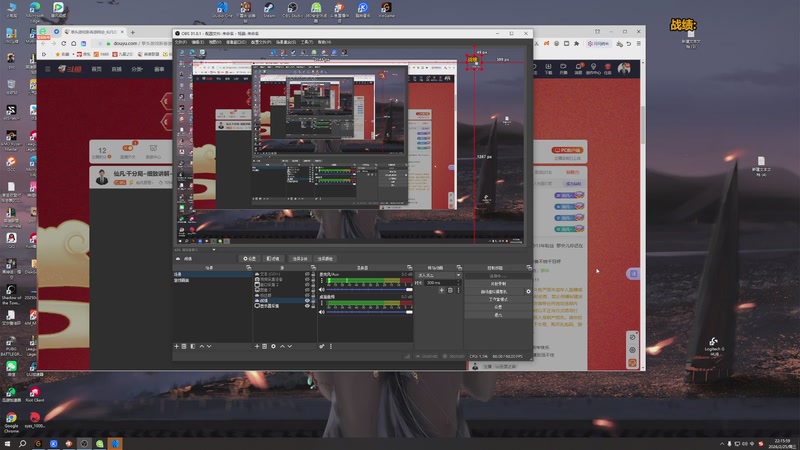Viewport: 800px width, 450px height.
Task: Delete the selected source with the 来源 dock trash icon
Action: pyautogui.click(x=264, y=346)
